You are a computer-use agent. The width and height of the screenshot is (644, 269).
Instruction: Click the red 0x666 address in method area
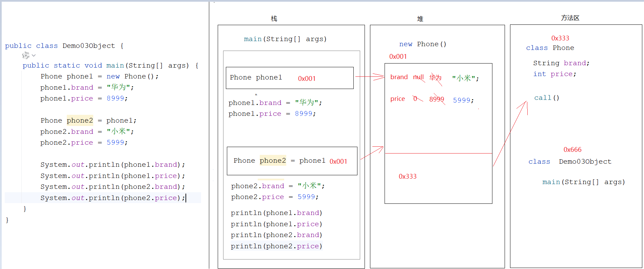(572, 150)
